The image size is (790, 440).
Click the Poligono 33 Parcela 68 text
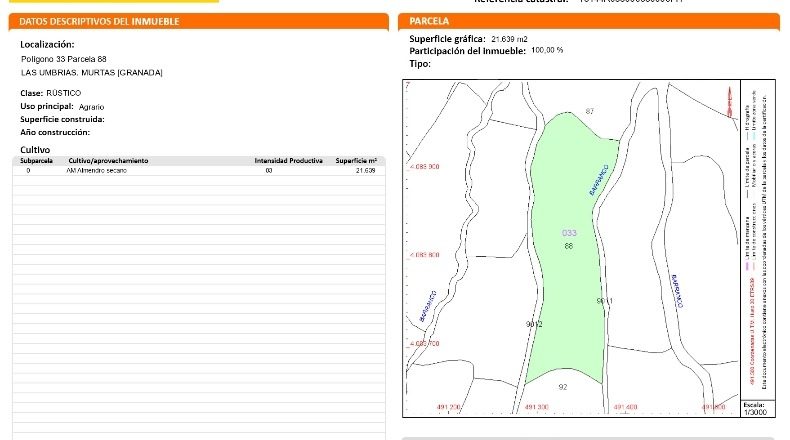64,59
